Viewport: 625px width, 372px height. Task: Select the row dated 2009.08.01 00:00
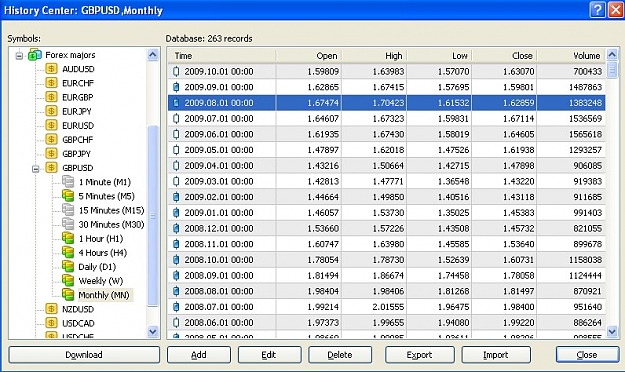pyautogui.click(x=387, y=103)
